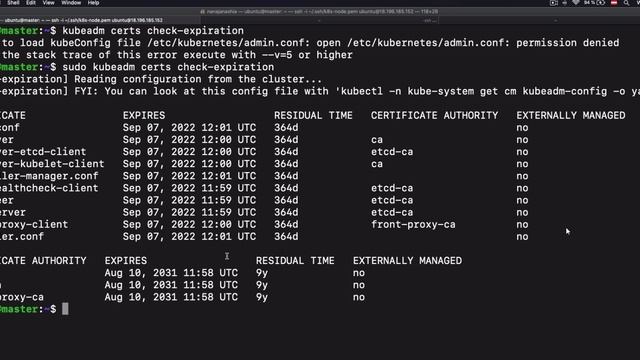Check the 94% battery indicator
This screenshot has height=360, width=640.
(594, 3)
